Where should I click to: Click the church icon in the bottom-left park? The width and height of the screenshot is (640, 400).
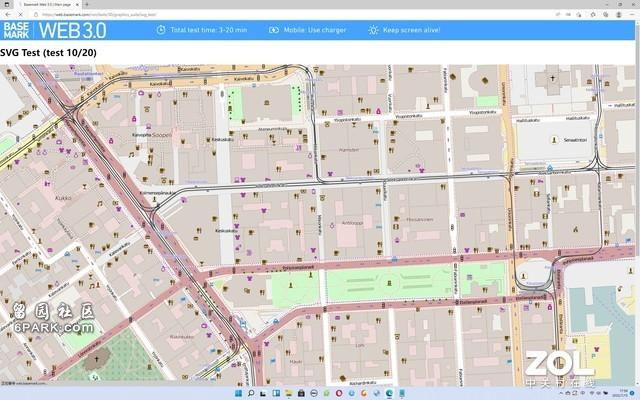point(96,360)
